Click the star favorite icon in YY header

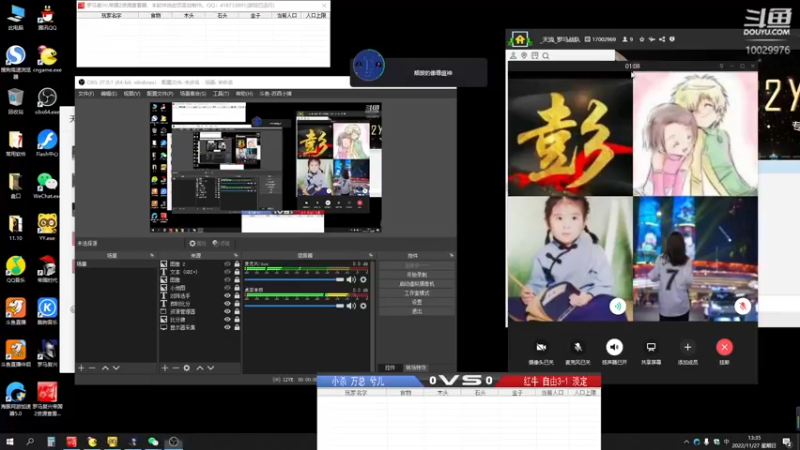click(642, 39)
